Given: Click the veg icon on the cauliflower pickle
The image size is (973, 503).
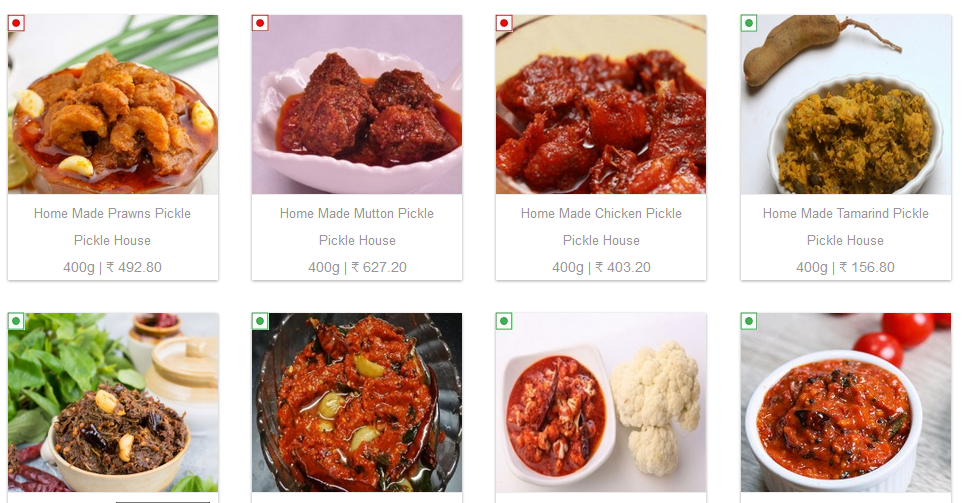Looking at the screenshot, I should [504, 321].
